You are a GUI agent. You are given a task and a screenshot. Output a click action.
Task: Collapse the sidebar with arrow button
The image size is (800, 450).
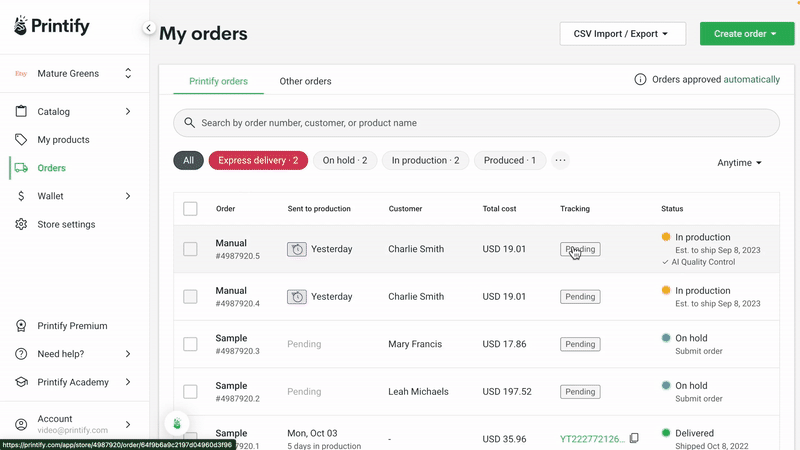148,28
